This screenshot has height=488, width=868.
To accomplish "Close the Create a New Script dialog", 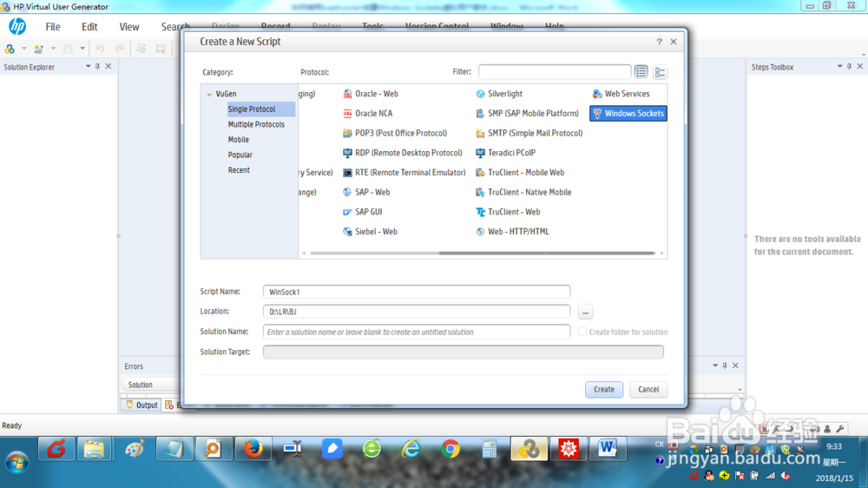I will pos(674,42).
